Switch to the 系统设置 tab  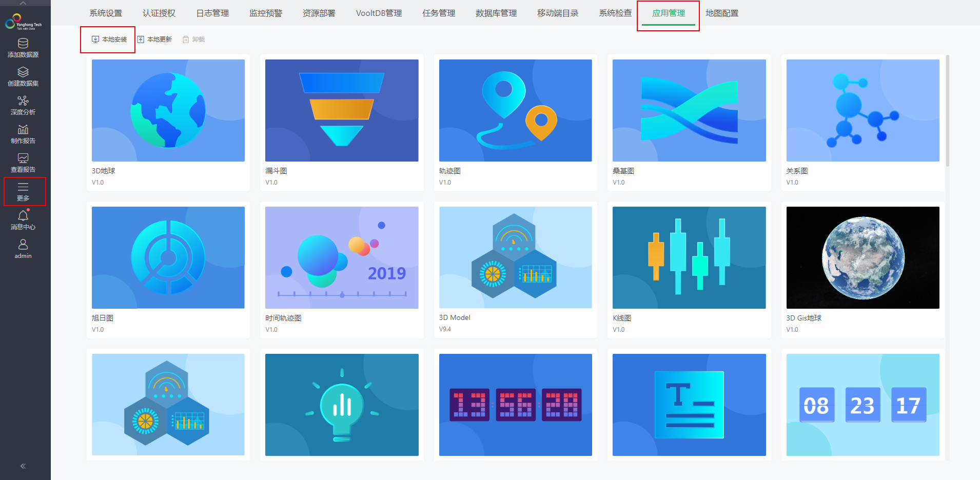coord(105,13)
